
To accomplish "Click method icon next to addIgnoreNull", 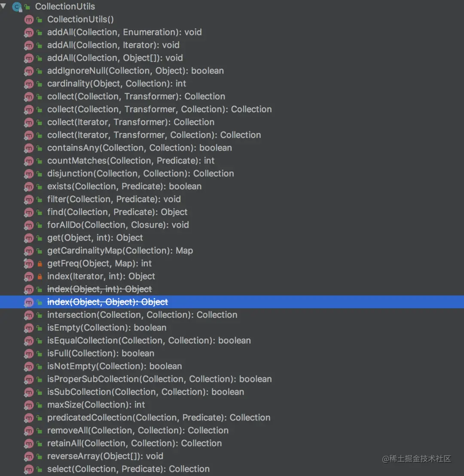I will pos(28,71).
